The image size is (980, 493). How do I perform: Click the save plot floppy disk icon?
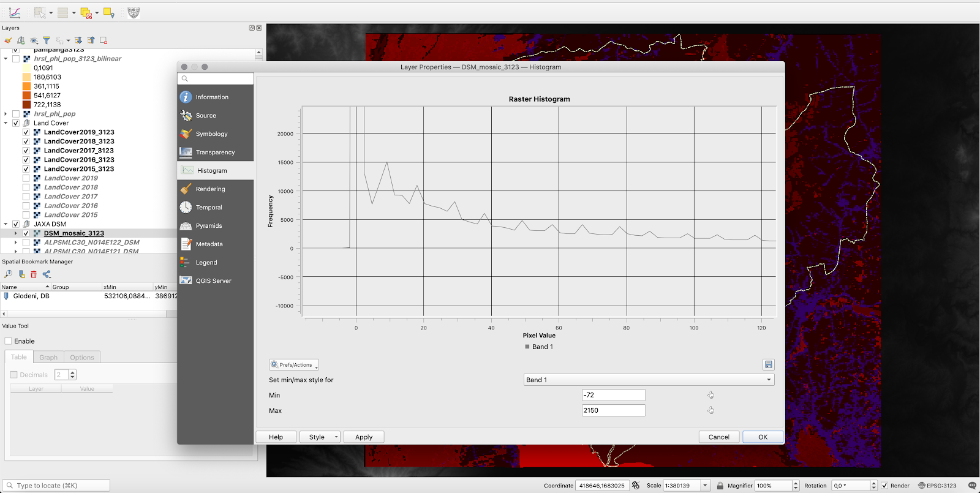click(769, 364)
